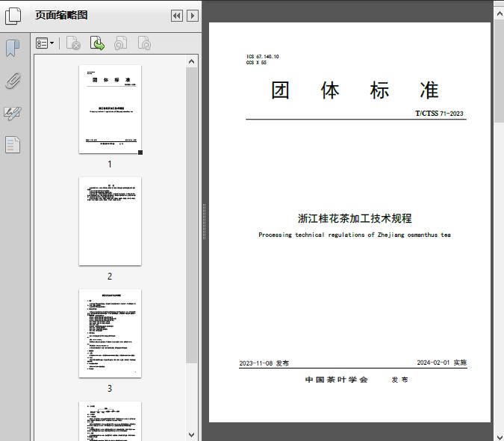Click the thumbnail panel scrollbar thumb
This screenshot has width=504, height=441.
click(192, 215)
